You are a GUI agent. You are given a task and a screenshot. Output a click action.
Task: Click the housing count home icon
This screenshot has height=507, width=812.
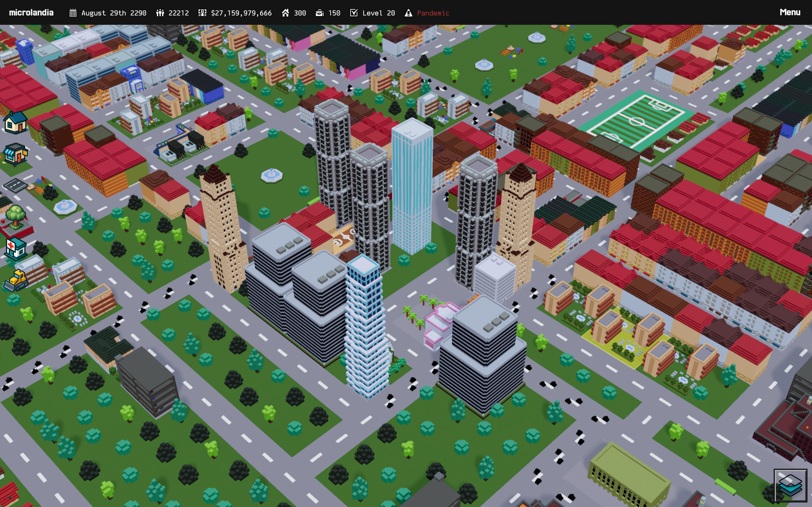pos(285,13)
